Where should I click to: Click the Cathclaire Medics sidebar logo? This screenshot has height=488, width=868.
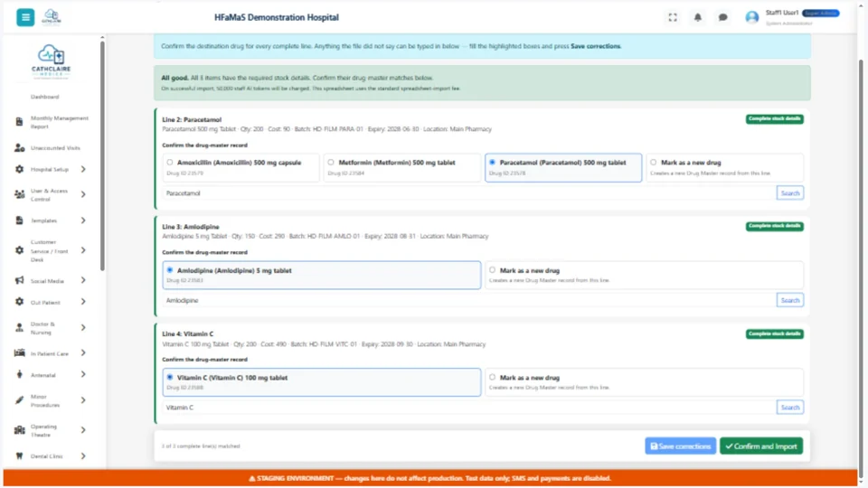pos(51,61)
